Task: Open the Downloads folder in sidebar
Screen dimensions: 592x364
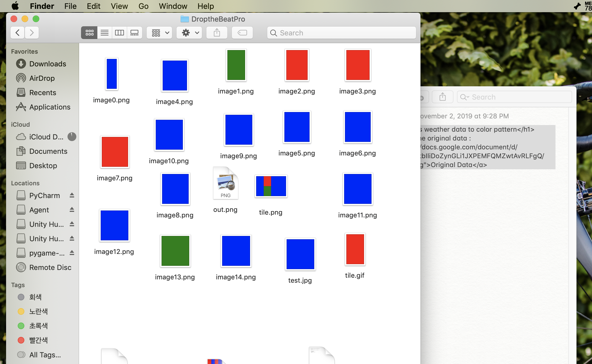Action: (47, 64)
